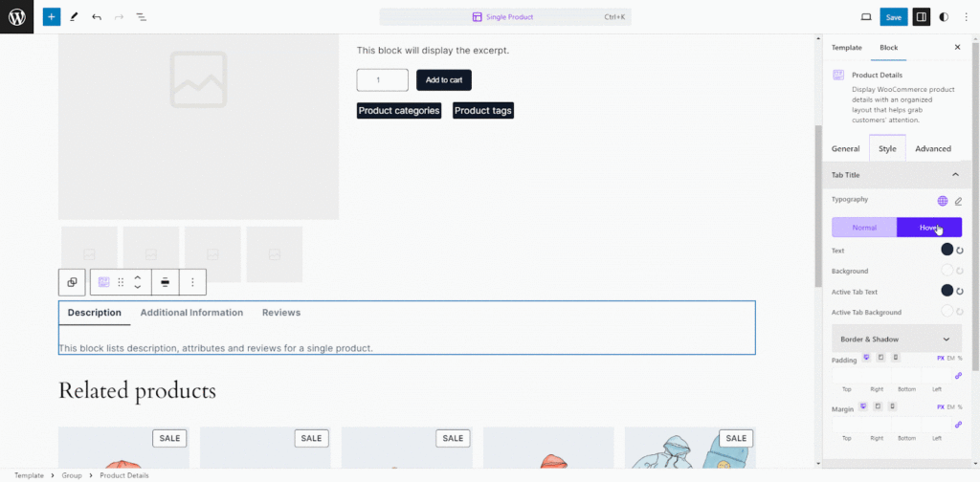
Task: Set Margin unit to EM
Action: 950,406
